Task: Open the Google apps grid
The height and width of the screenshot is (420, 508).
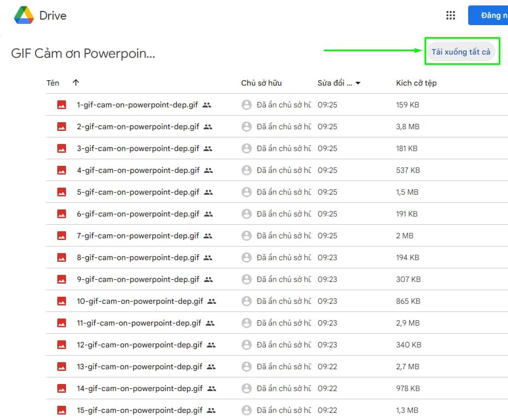Action: 450,15
